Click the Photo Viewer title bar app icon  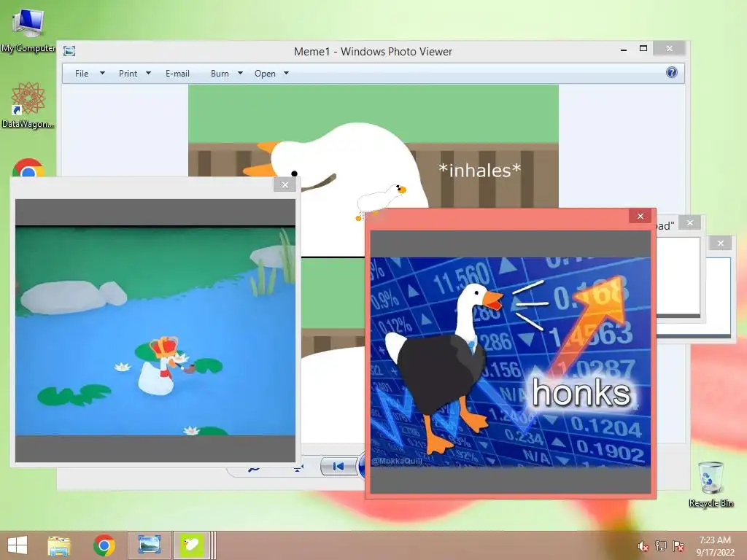[69, 51]
